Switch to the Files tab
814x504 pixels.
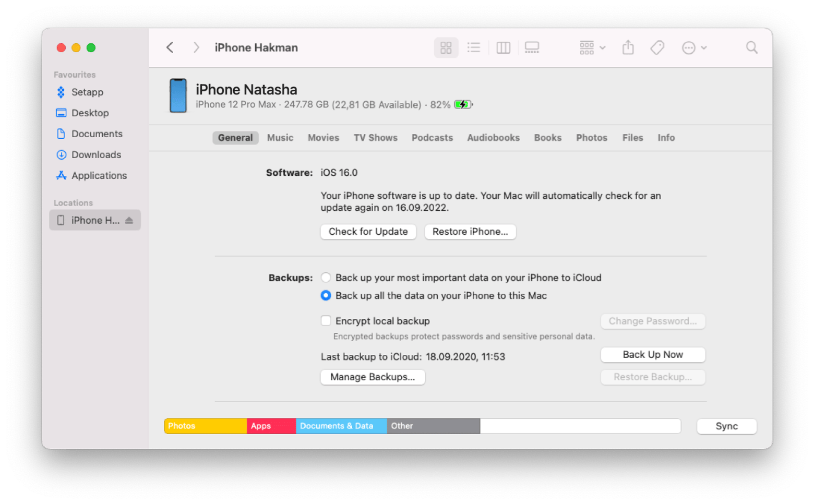click(632, 138)
